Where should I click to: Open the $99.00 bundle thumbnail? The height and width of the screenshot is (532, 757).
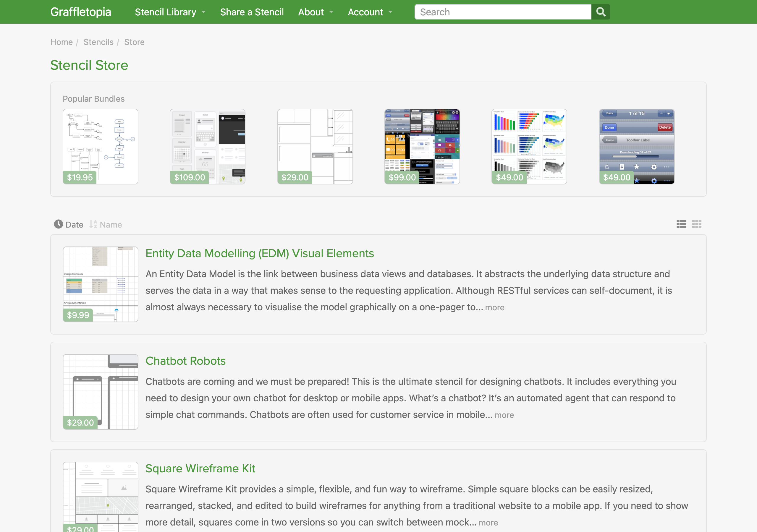point(422,146)
